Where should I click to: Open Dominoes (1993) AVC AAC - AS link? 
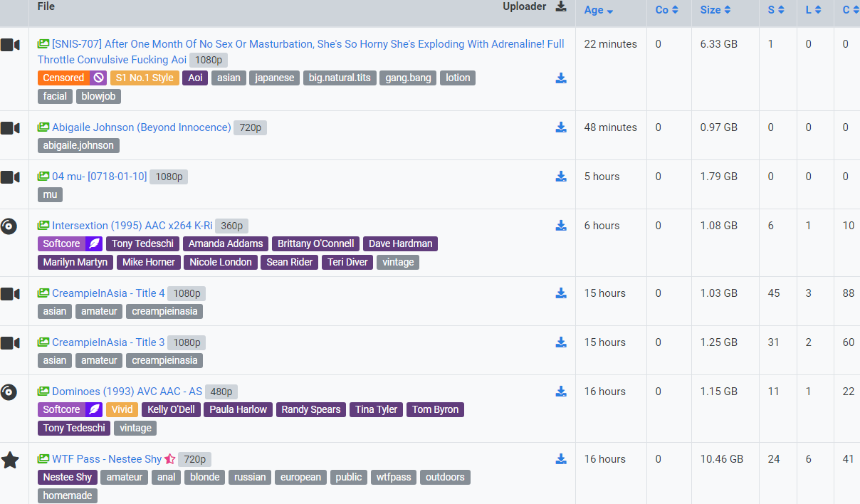coord(127,392)
